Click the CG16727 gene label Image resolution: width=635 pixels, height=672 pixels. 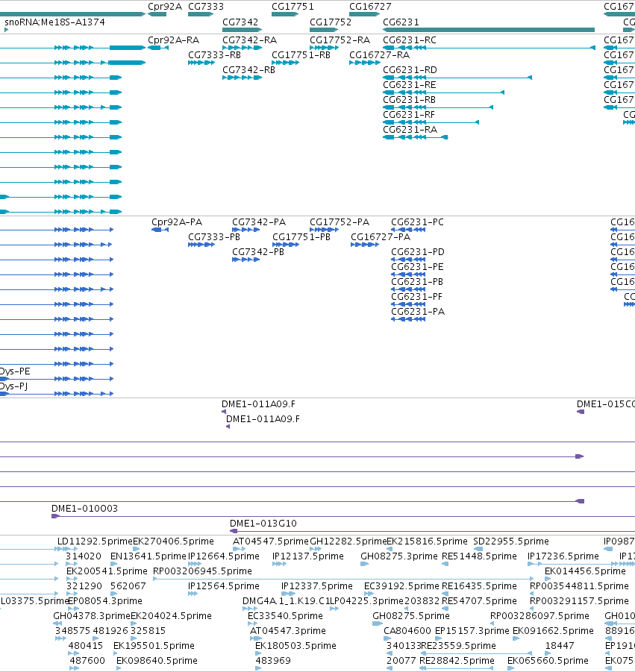[370, 7]
